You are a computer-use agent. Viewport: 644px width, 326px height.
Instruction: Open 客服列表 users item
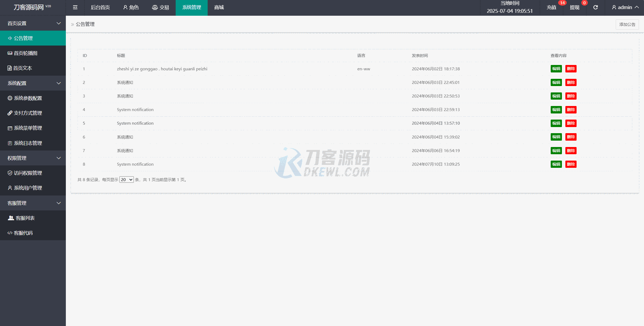(25, 218)
